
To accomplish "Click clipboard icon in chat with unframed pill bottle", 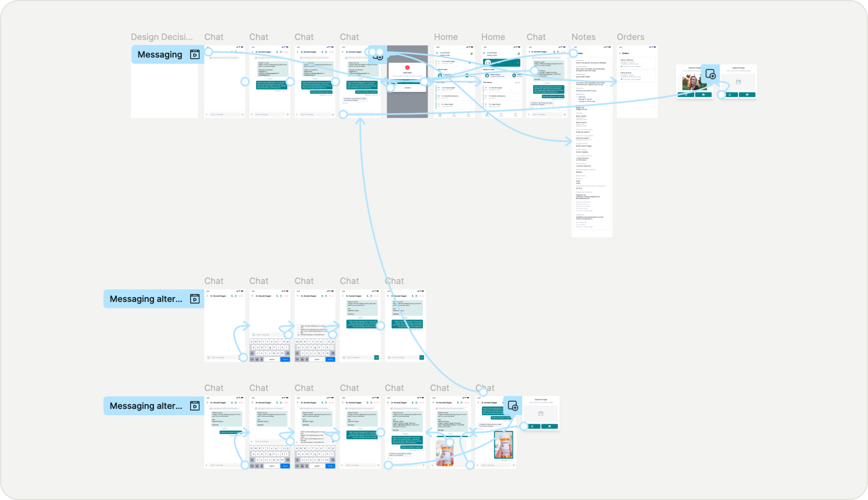I will (462, 402).
